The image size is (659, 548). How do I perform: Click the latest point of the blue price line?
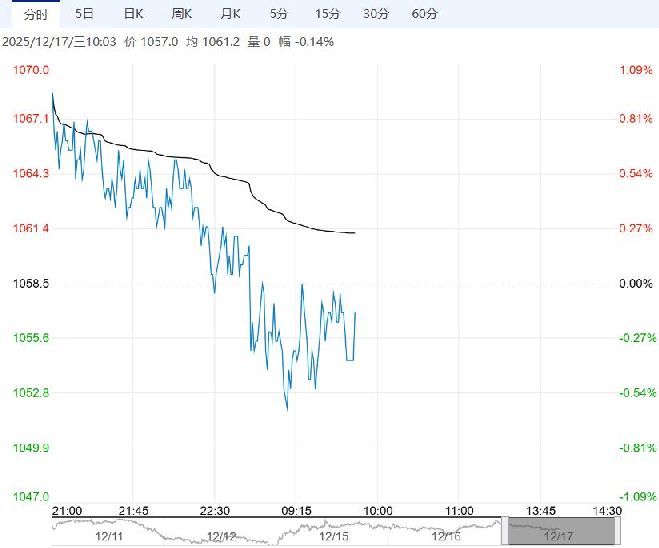point(356,313)
